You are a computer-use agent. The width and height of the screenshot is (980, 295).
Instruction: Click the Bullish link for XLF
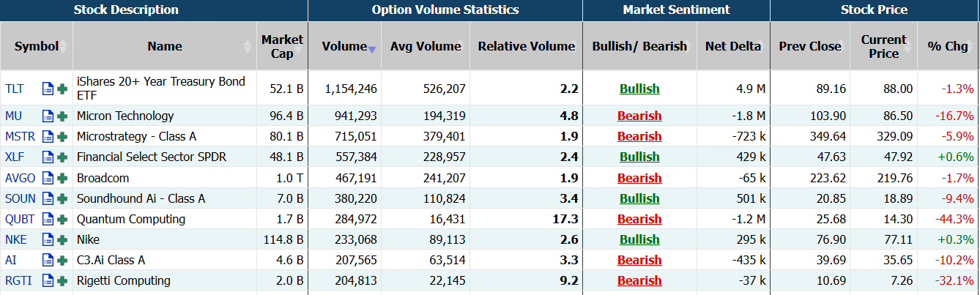click(x=639, y=157)
